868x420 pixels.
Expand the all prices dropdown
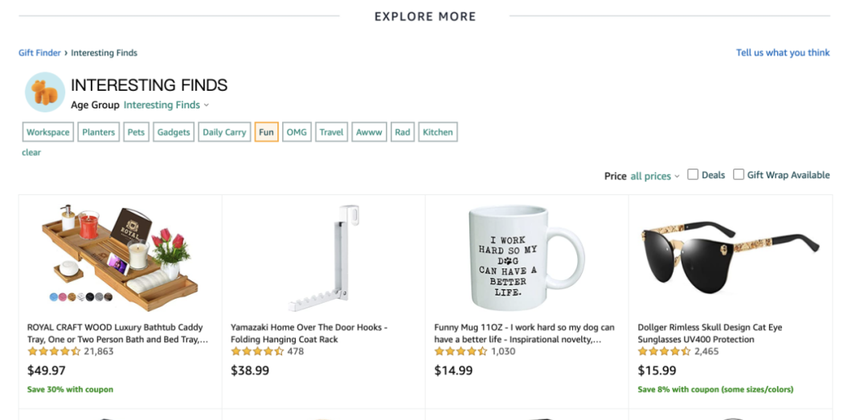coord(654,176)
